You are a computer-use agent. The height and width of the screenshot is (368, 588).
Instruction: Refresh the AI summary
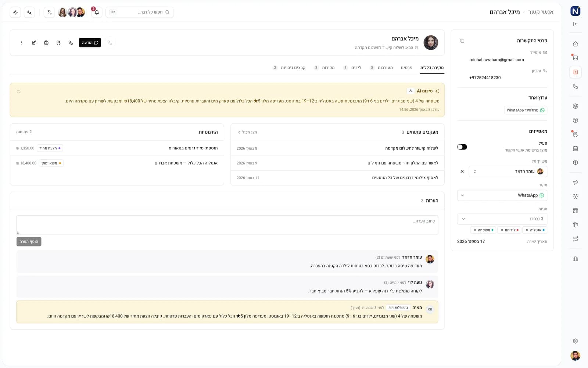tap(19, 92)
